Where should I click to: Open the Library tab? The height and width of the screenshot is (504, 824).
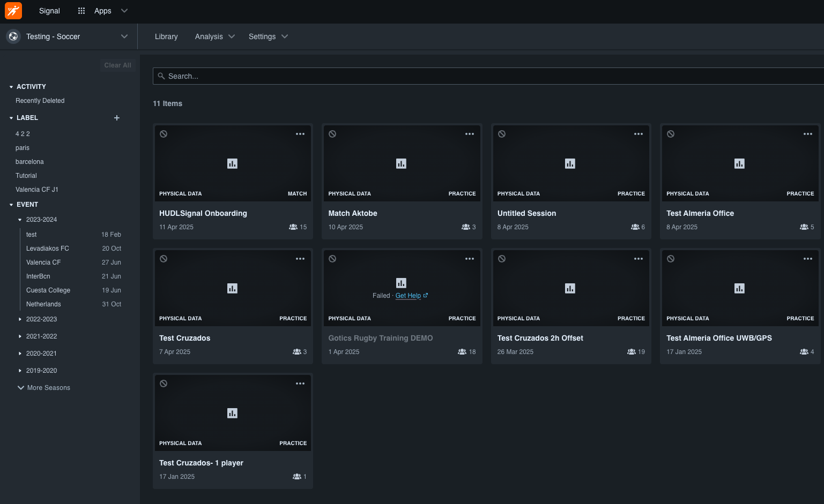166,36
